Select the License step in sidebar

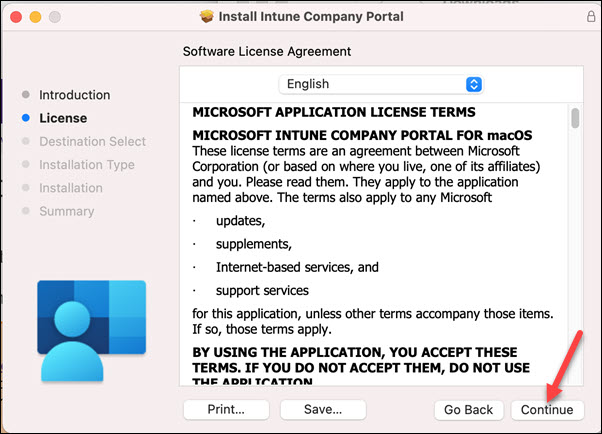pyautogui.click(x=63, y=118)
